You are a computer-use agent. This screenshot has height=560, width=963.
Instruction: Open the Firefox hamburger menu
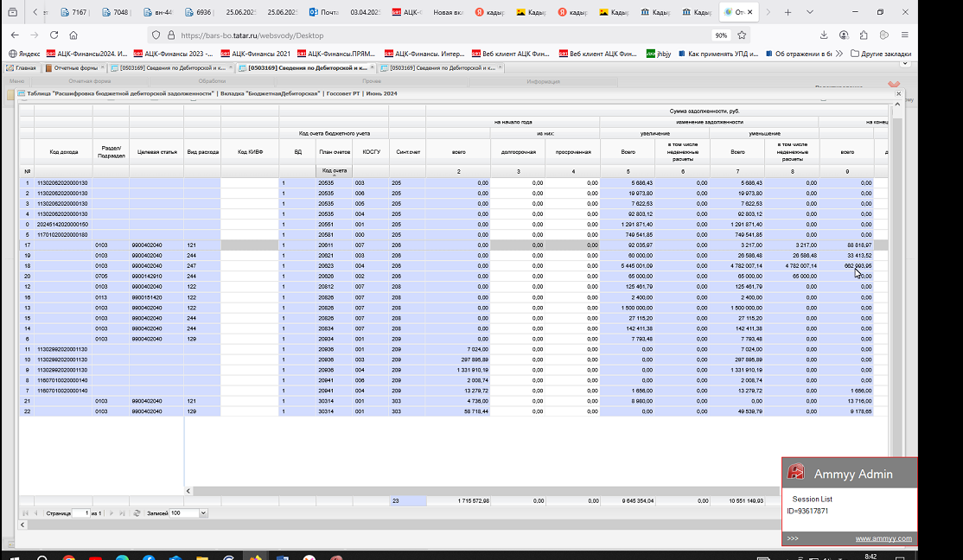(905, 35)
